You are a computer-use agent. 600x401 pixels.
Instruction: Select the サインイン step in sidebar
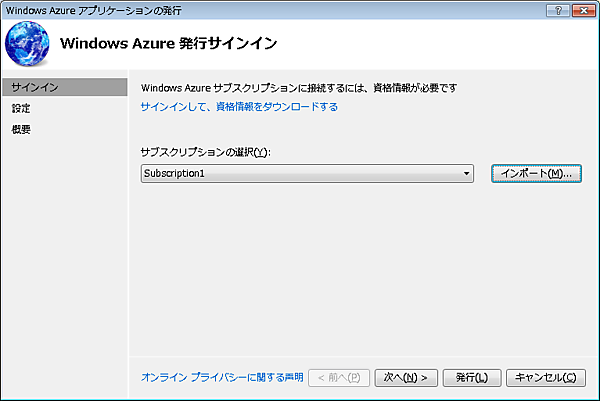[65, 87]
